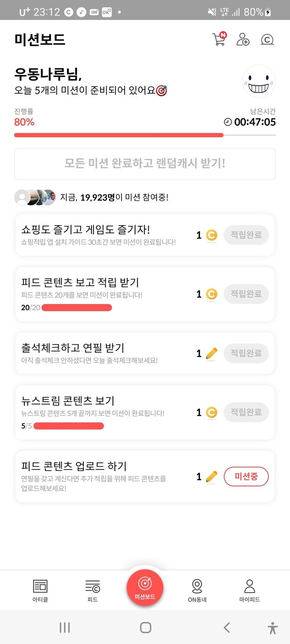290x644 pixels.
Task: Click the mission progress bar
Action: (x=145, y=135)
